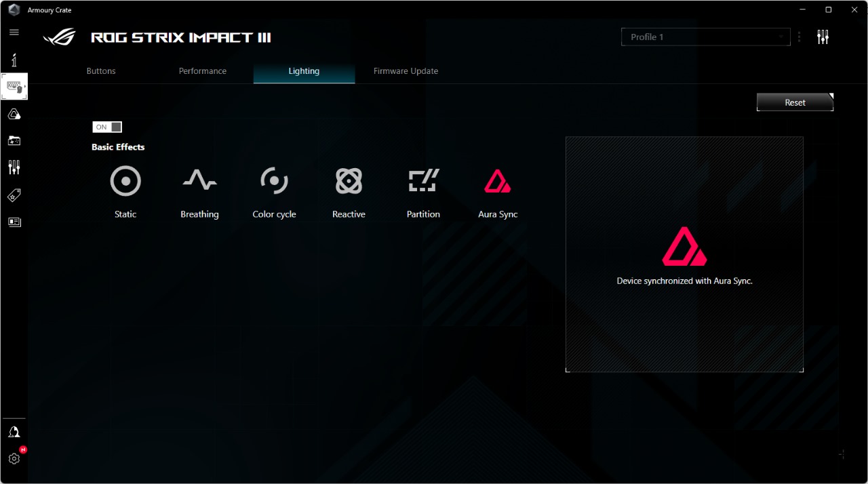Open notifications via the bell icon
Viewport: 868px width, 484px height.
[14, 432]
